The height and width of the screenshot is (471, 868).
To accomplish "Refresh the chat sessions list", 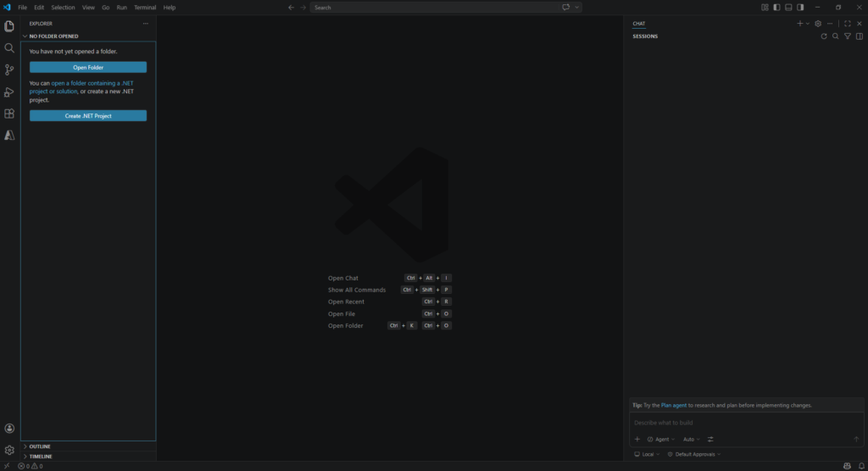I will (824, 36).
